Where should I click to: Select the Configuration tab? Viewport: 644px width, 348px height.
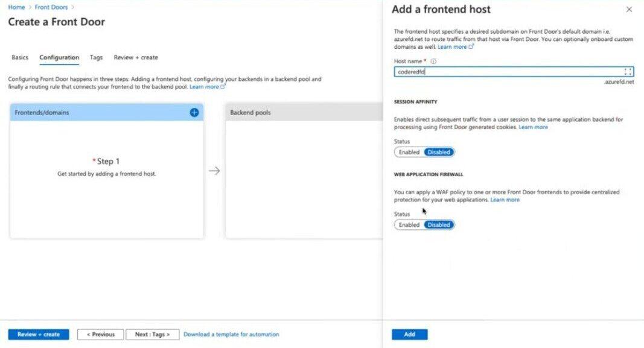pos(59,57)
